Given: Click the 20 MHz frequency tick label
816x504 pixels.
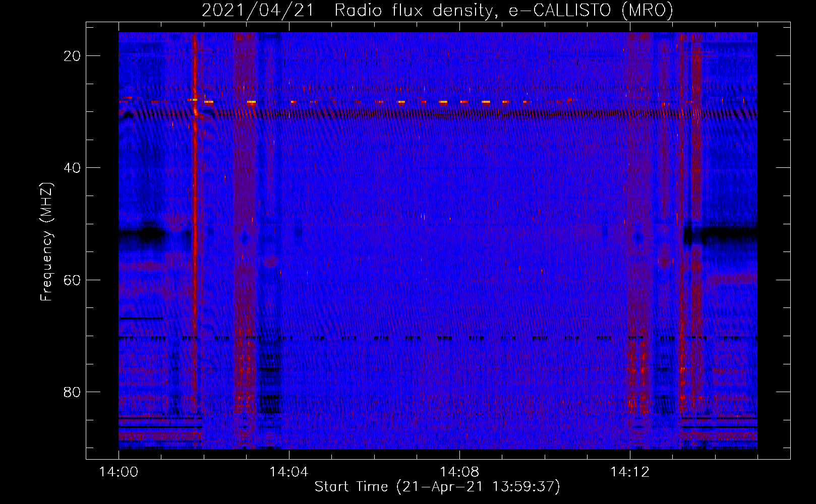Looking at the screenshot, I should 73,56.
